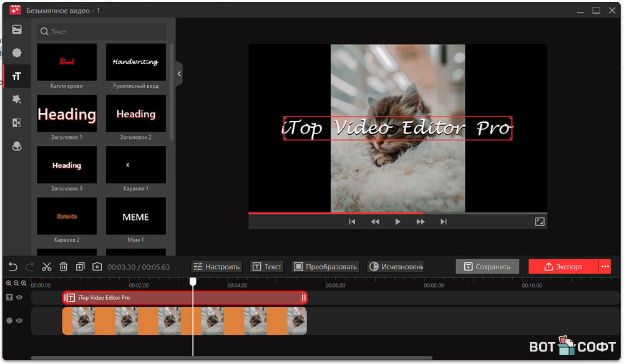624x364 pixels.
Task: Select the Рукописный ввод Handwriting text preset
Action: [135, 62]
